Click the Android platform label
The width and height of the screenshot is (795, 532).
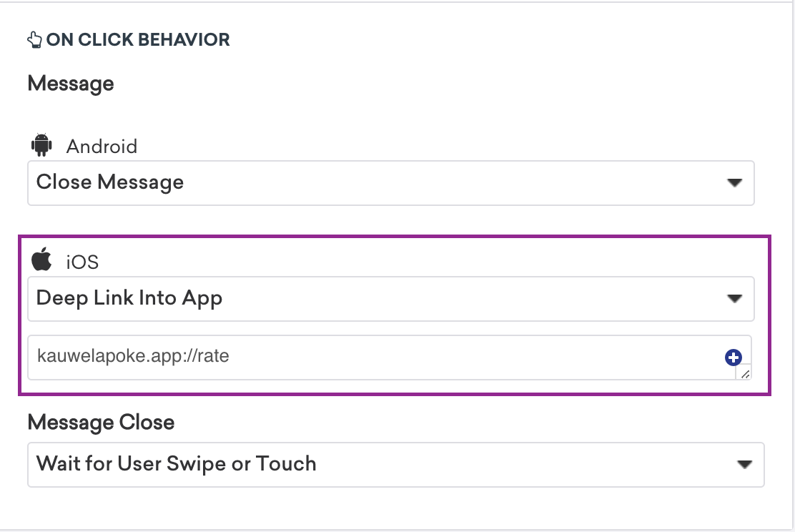pos(102,147)
